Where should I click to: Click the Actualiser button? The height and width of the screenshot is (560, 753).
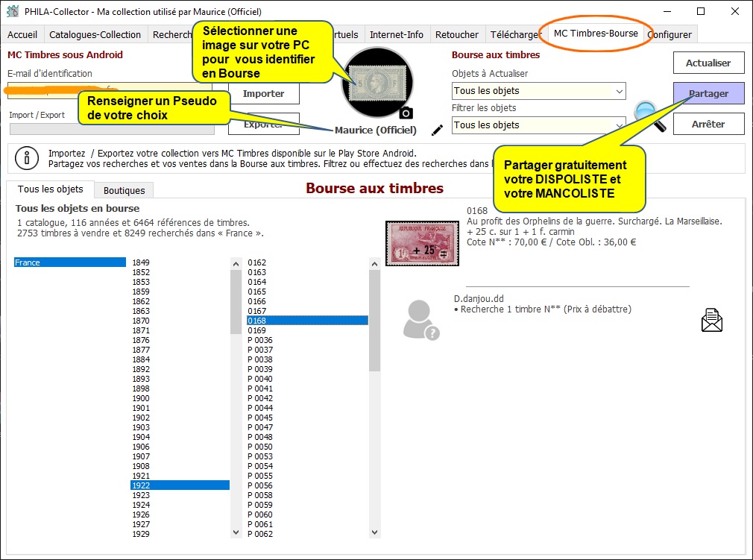click(x=708, y=63)
